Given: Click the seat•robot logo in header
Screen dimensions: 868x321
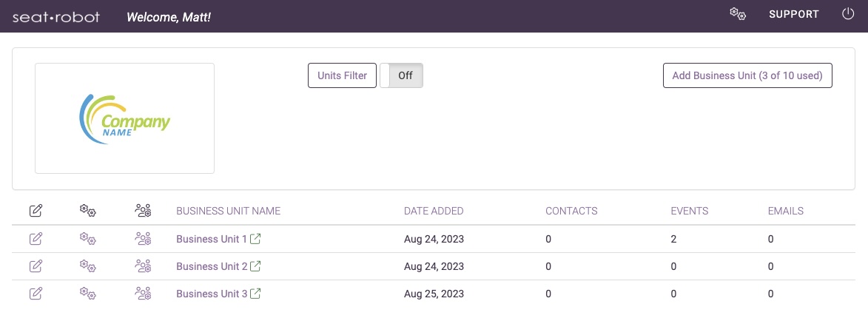Looking at the screenshot, I should coord(56,16).
